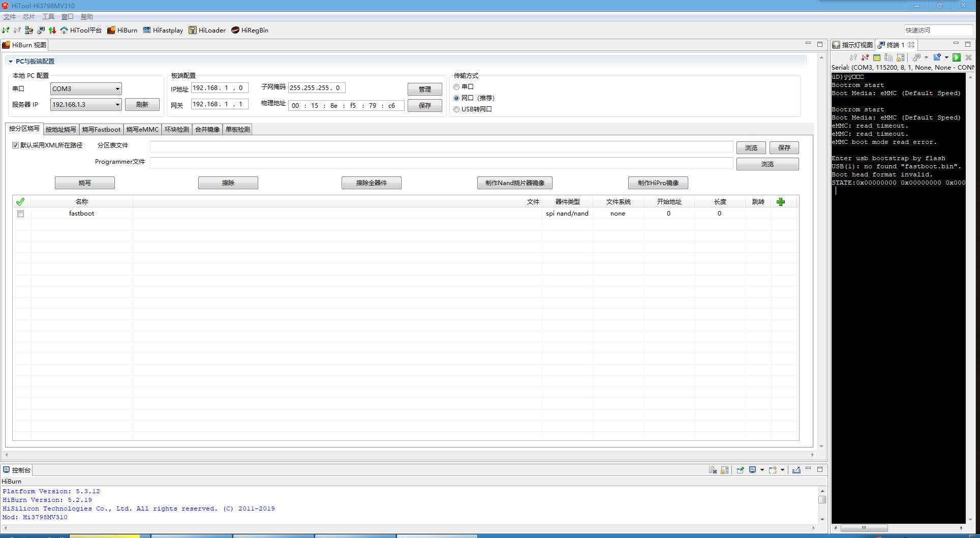This screenshot has height=538, width=980.
Task: Click the red-green transfer arrows icon
Action: (52, 30)
